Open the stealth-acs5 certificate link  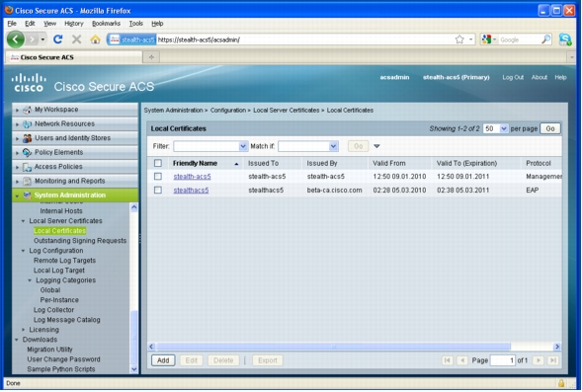pyautogui.click(x=192, y=177)
